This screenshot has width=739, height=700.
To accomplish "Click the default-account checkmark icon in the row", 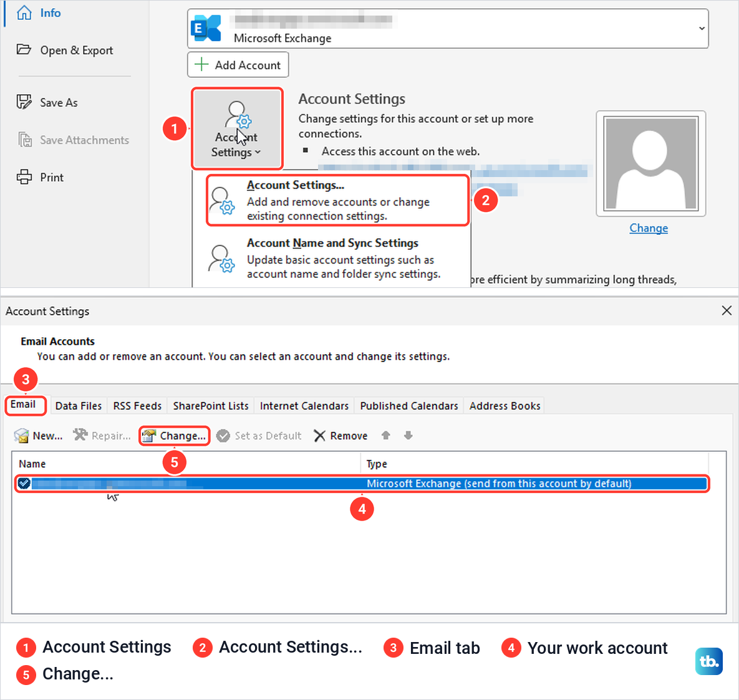I will pyautogui.click(x=24, y=483).
